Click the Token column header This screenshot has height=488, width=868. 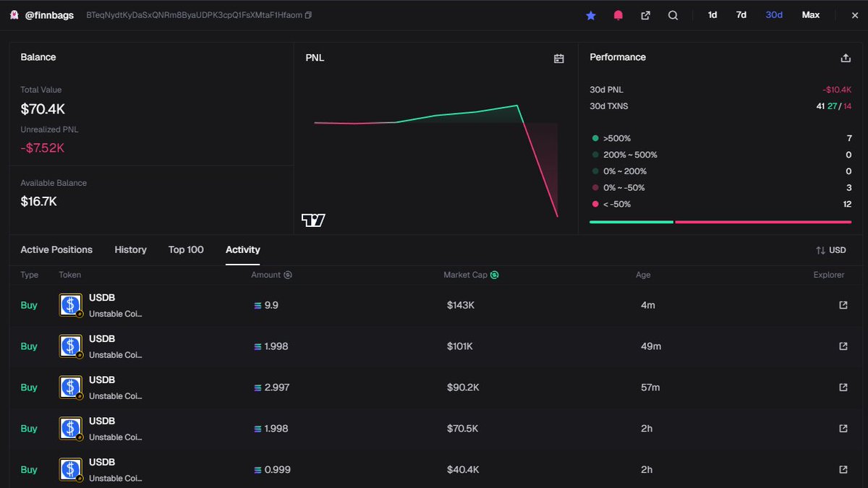70,275
